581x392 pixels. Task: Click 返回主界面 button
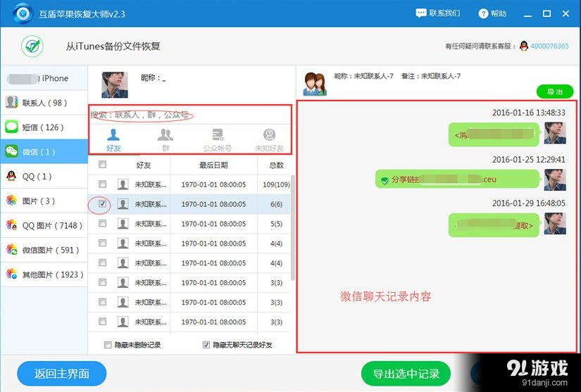pyautogui.click(x=62, y=374)
